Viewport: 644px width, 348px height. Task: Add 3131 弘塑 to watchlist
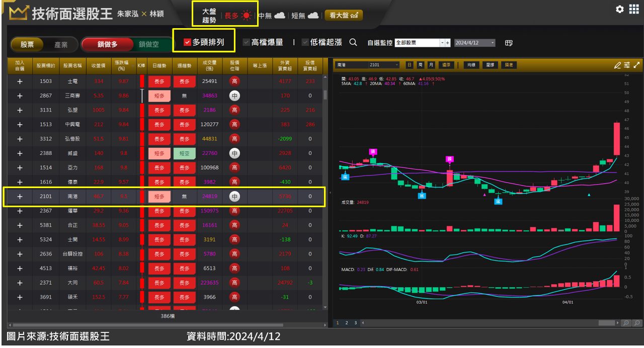coord(20,110)
